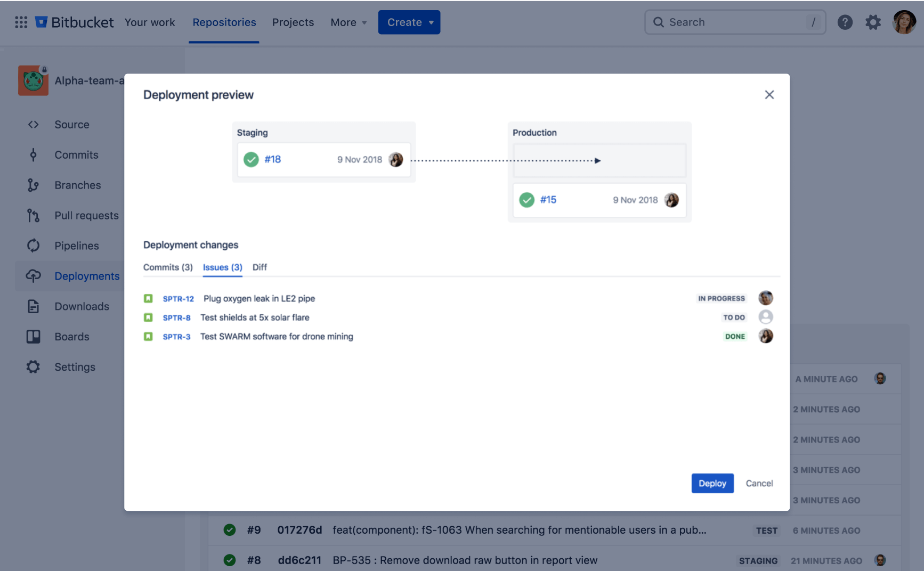Open the Projects menu
This screenshot has height=571, width=924.
coord(293,22)
